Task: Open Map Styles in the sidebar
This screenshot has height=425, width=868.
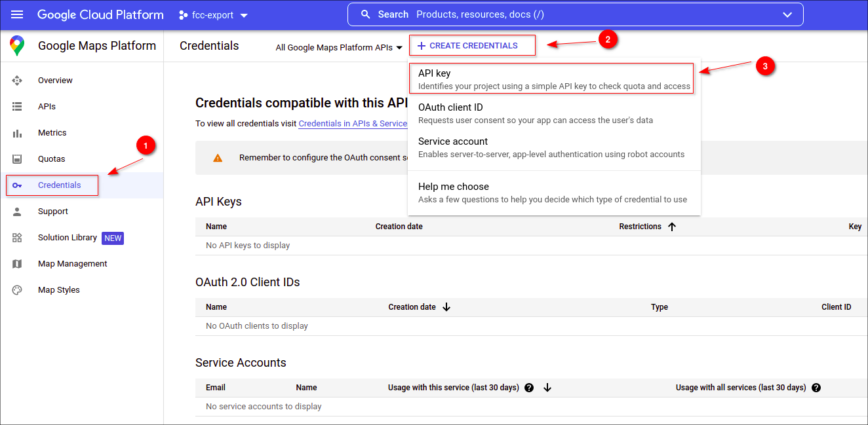Action: point(82,290)
